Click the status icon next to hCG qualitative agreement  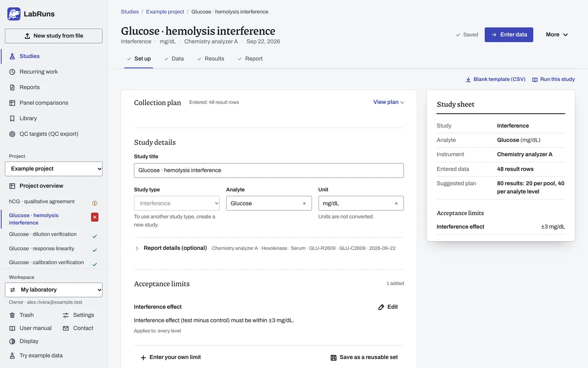95,203
